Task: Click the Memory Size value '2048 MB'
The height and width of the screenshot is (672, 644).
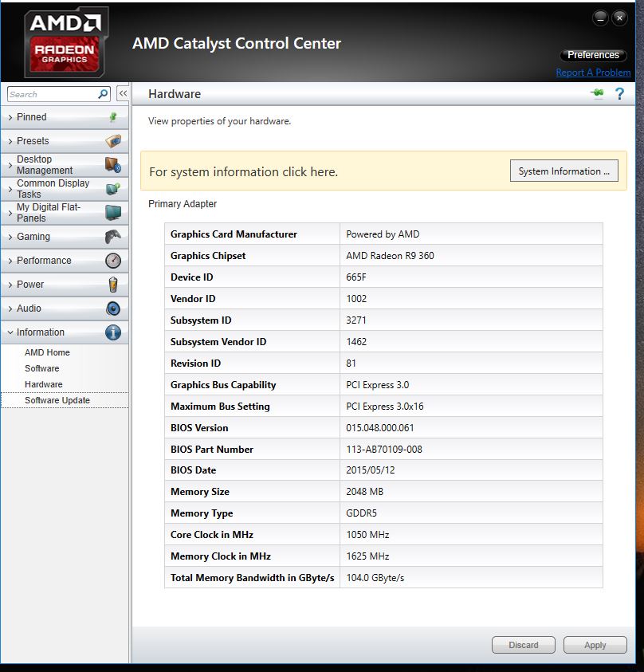Action: click(x=364, y=491)
